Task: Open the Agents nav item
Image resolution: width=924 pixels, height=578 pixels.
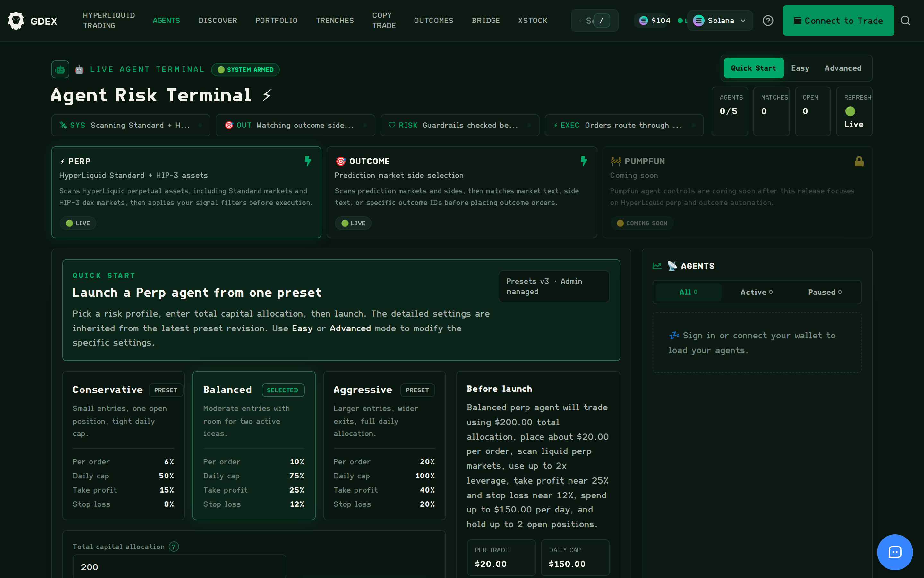Action: pos(166,21)
